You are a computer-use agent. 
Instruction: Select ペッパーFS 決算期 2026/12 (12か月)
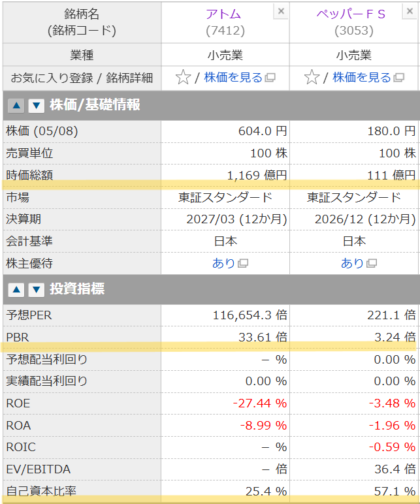pos(365,219)
